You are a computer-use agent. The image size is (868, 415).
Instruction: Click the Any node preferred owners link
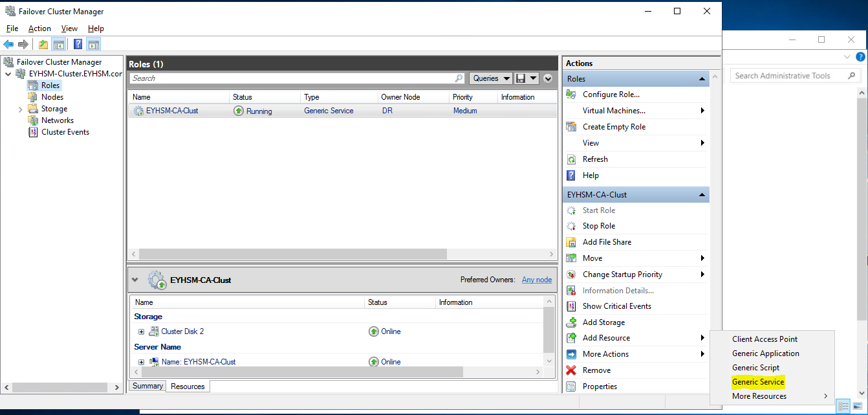coord(537,280)
